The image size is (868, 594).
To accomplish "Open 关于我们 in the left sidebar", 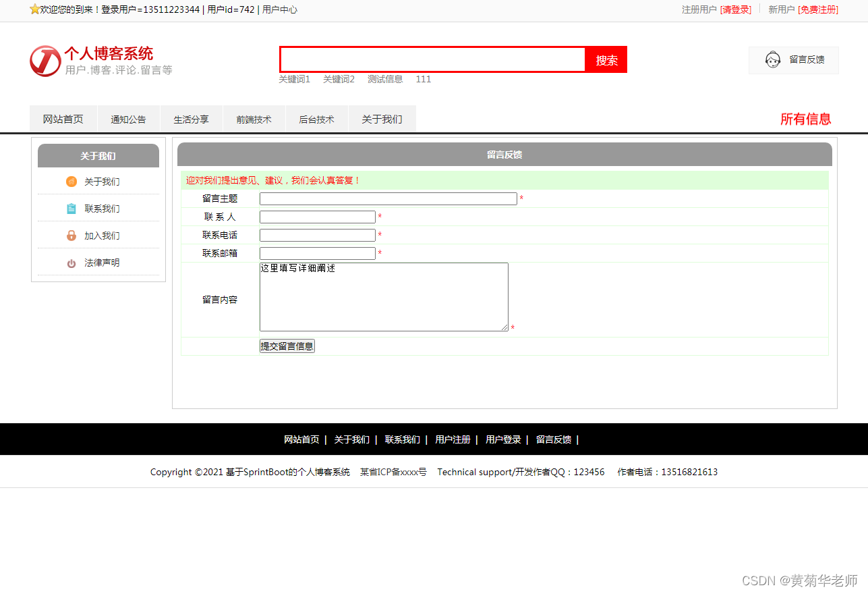I will click(102, 182).
